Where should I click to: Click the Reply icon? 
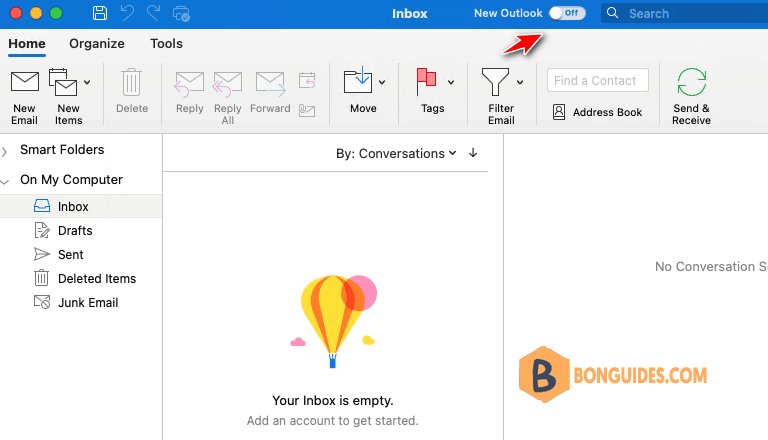[x=189, y=83]
